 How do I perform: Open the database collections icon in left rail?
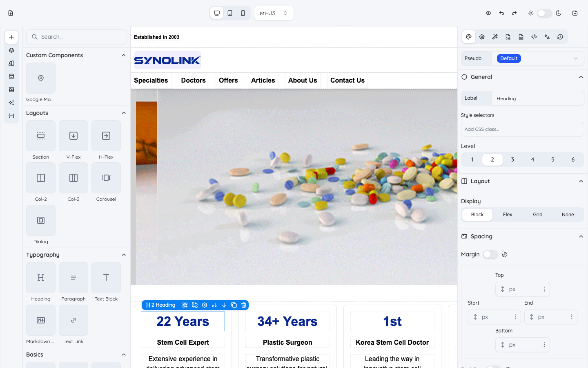tap(11, 76)
